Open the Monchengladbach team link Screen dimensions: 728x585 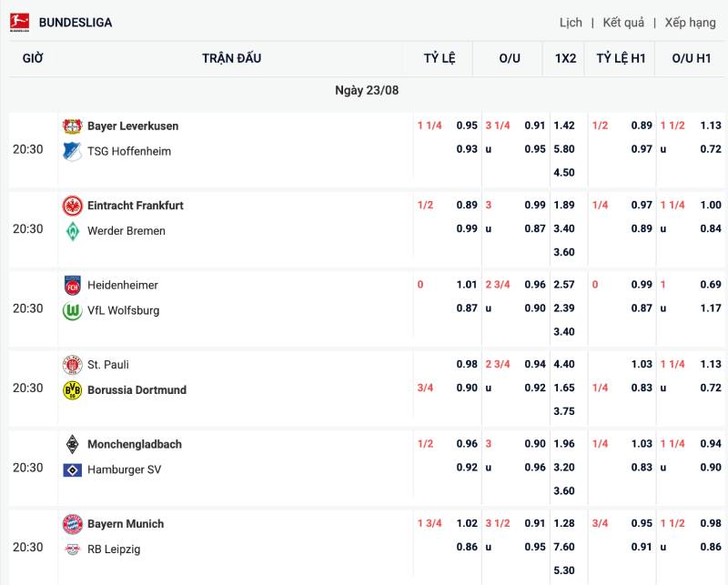(x=135, y=445)
